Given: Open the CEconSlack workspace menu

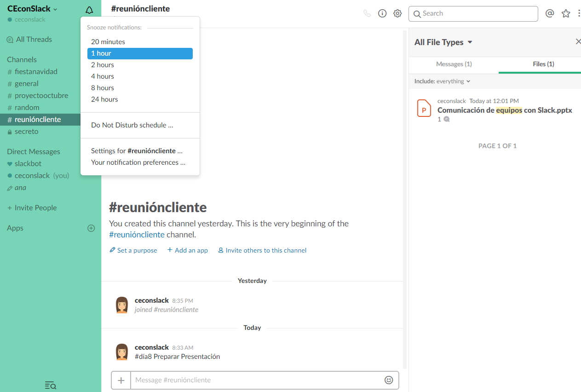Looking at the screenshot, I should 32,9.
